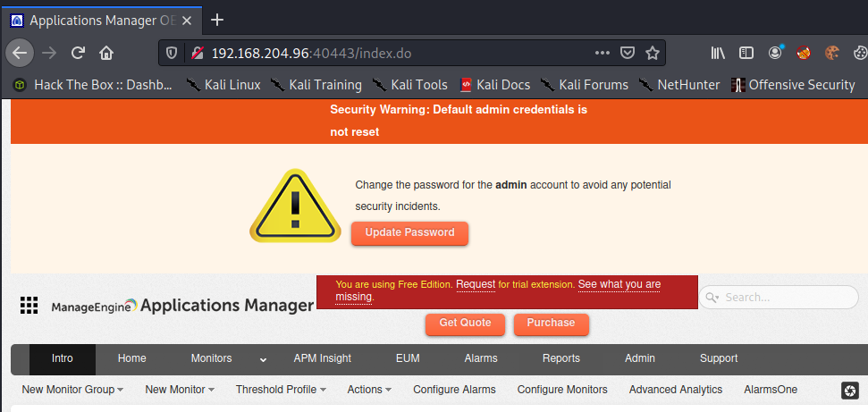The width and height of the screenshot is (868, 412).
Task: Expand the New Monitor Group dropdown
Action: click(x=72, y=390)
